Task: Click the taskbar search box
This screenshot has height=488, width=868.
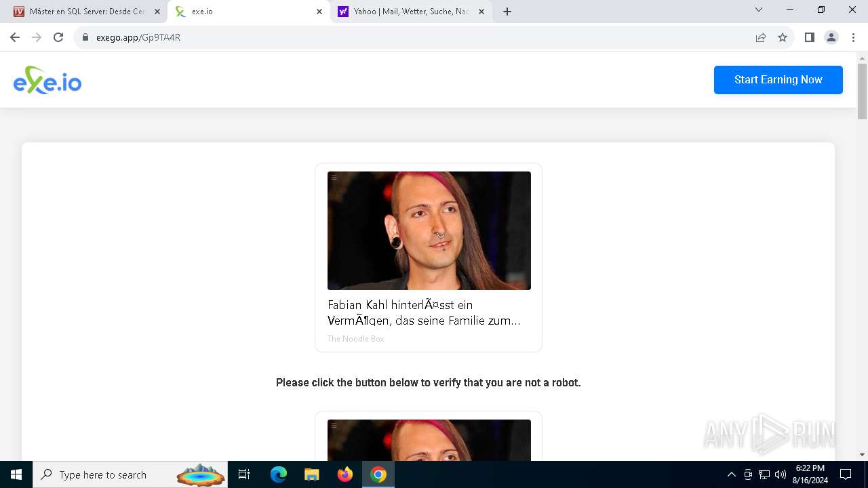Action: pos(130,474)
